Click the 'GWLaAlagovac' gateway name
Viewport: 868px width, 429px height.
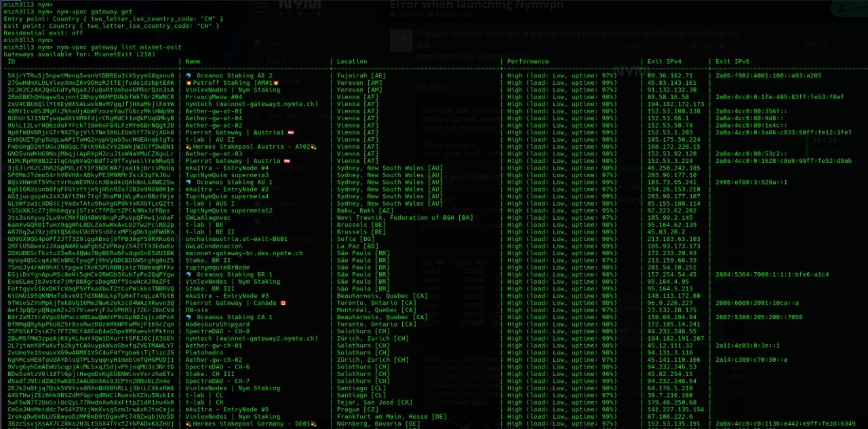[208, 217]
